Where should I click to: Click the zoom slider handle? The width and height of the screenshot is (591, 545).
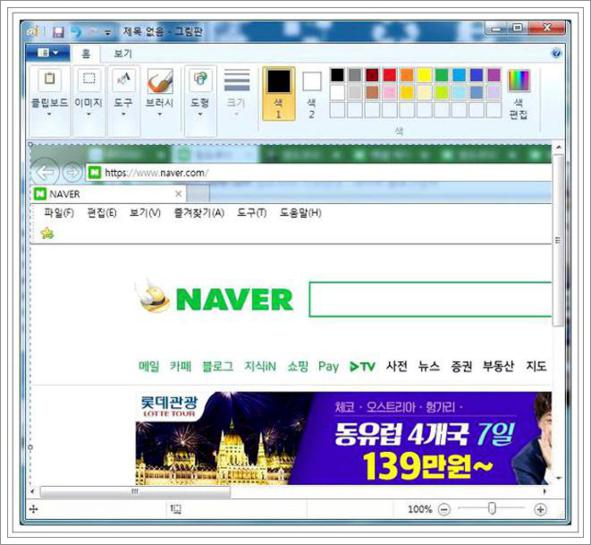tap(492, 508)
